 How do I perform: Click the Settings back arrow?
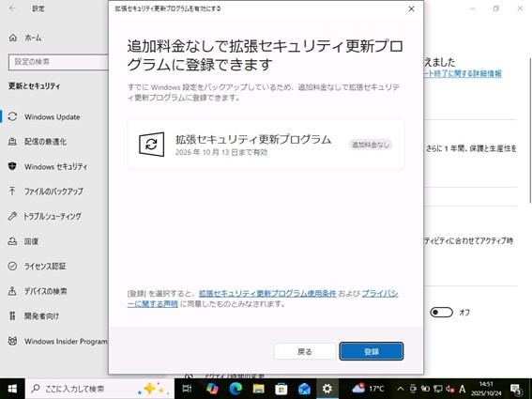click(x=12, y=8)
